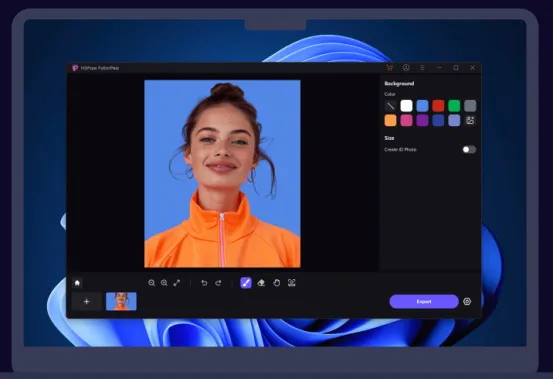The height and width of the screenshot is (379, 554).
Task: Pick the red background color
Action: click(438, 106)
